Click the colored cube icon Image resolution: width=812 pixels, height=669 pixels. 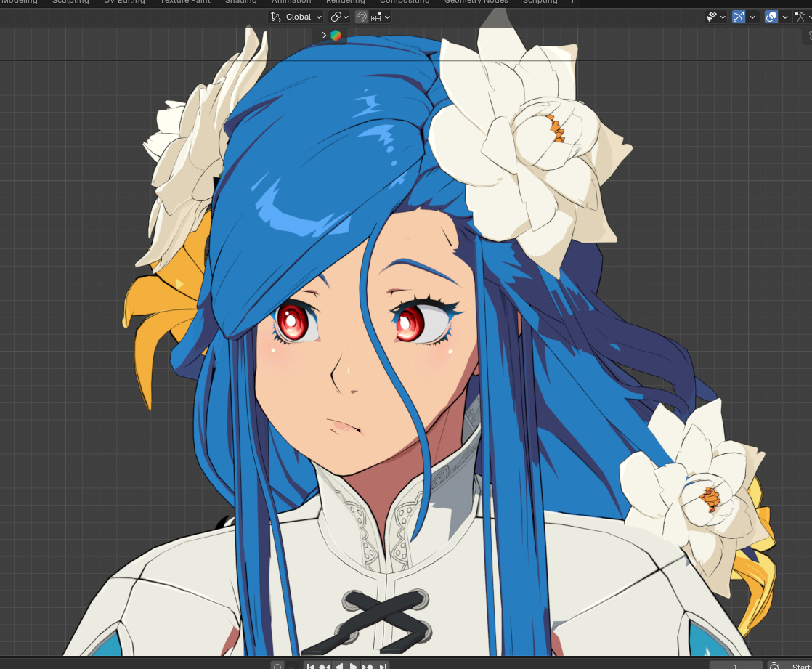coord(336,35)
